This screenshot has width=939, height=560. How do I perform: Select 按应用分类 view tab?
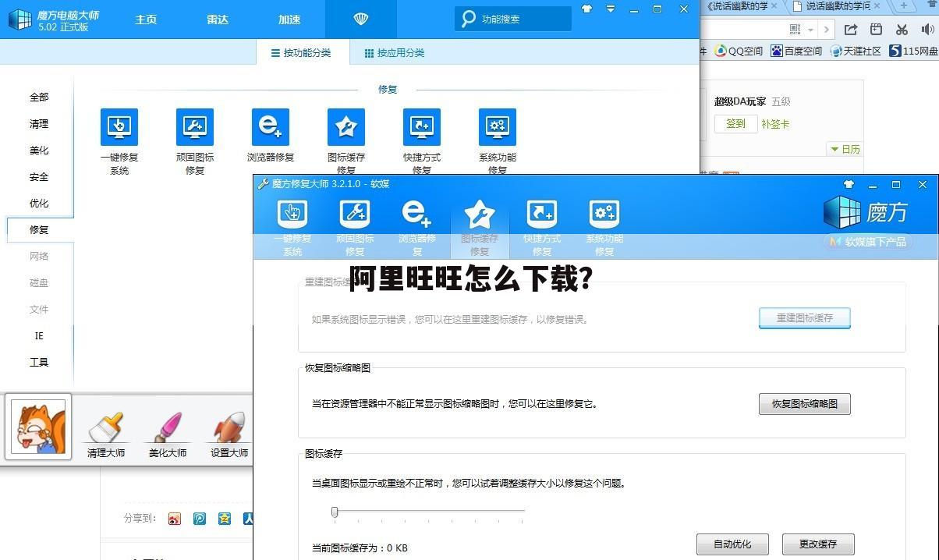point(395,53)
